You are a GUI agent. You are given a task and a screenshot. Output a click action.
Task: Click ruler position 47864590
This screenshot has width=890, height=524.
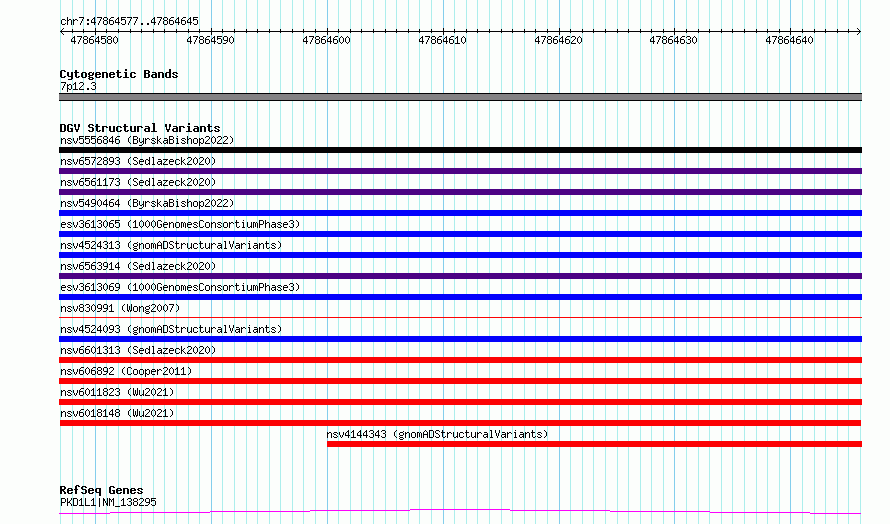click(210, 40)
